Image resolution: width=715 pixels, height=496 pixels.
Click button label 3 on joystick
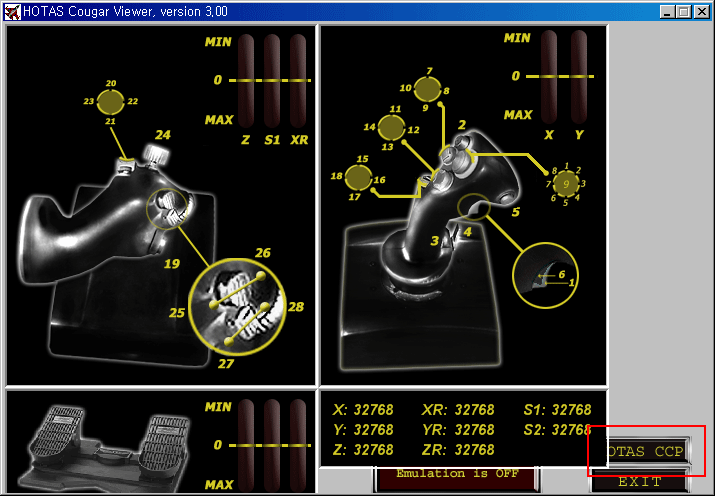point(435,241)
